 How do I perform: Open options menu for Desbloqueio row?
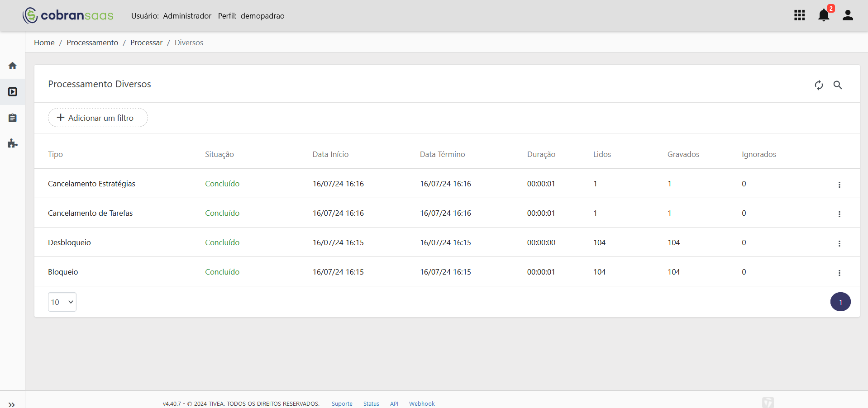(839, 243)
